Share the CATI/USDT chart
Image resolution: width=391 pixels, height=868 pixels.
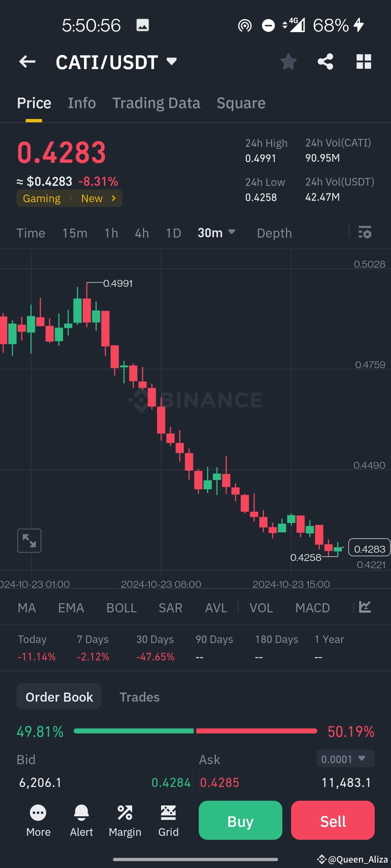click(325, 61)
